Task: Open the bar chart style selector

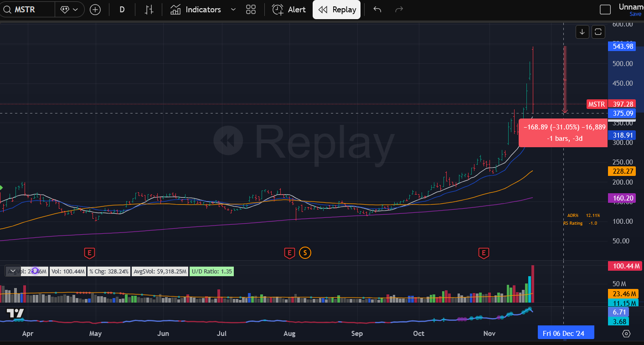Action: coord(149,10)
